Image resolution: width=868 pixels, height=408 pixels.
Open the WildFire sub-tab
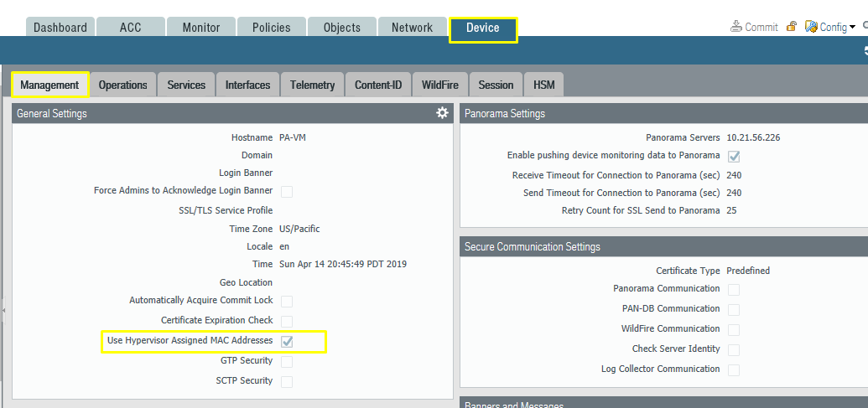pos(440,85)
